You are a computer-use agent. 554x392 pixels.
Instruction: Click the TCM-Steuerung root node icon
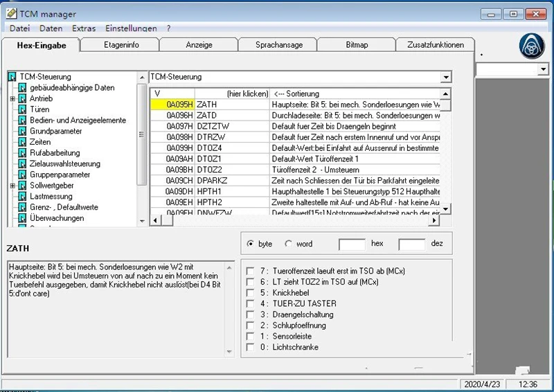(12, 77)
